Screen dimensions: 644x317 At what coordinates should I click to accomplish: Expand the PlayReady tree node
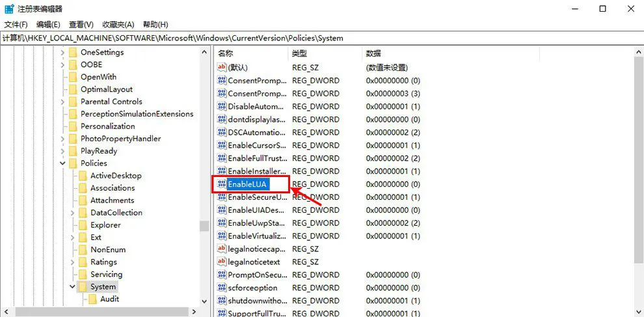pyautogui.click(x=62, y=151)
